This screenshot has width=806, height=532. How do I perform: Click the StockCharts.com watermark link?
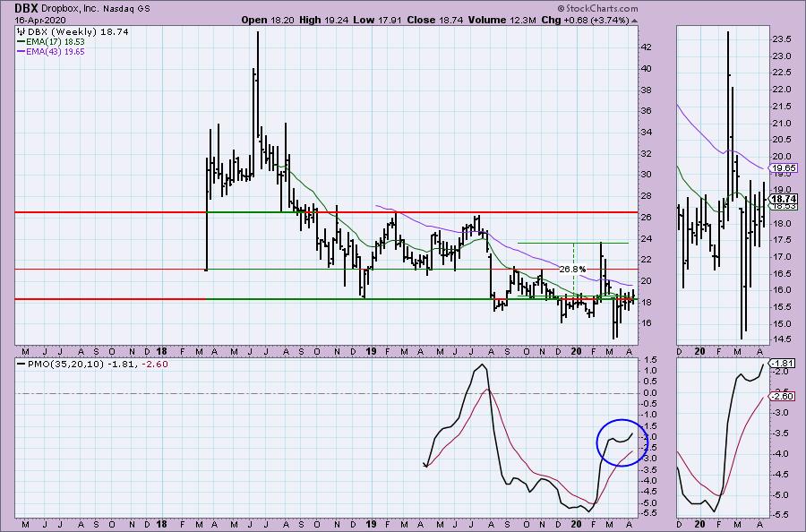[598, 8]
